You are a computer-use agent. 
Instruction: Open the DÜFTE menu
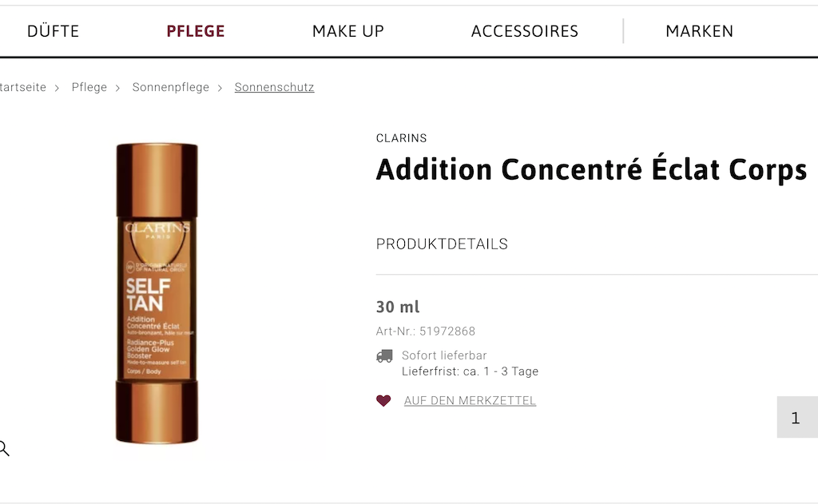coord(53,31)
